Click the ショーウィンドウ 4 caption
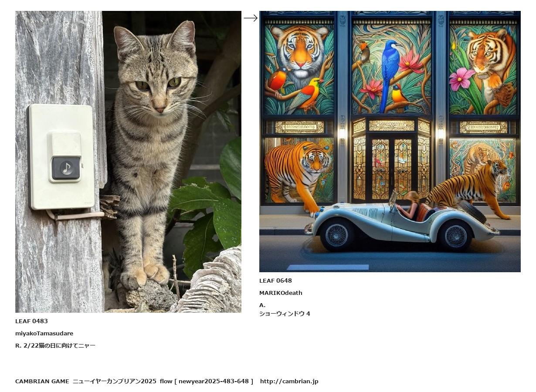The width and height of the screenshot is (536, 392). point(285,314)
